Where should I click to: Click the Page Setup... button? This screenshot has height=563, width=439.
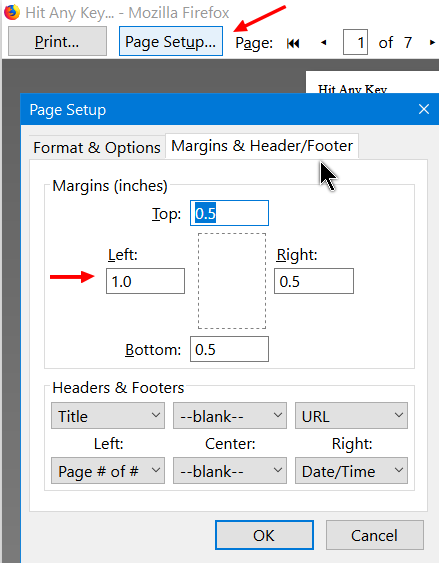click(x=171, y=41)
